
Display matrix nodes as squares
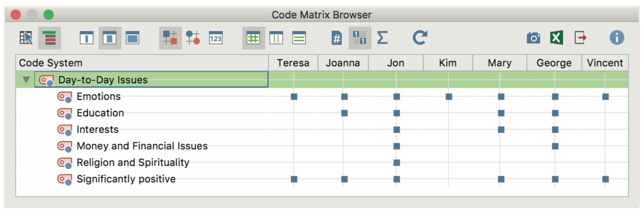point(170,38)
